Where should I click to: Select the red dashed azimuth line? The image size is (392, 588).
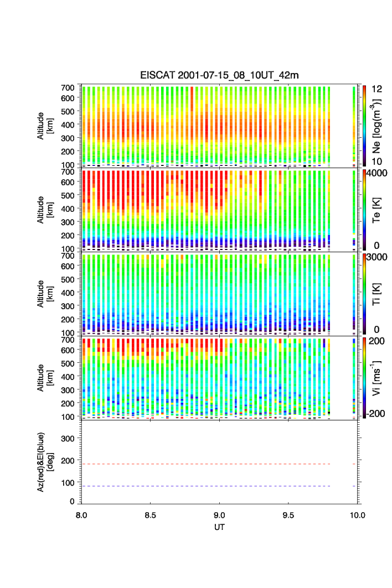[205, 464]
